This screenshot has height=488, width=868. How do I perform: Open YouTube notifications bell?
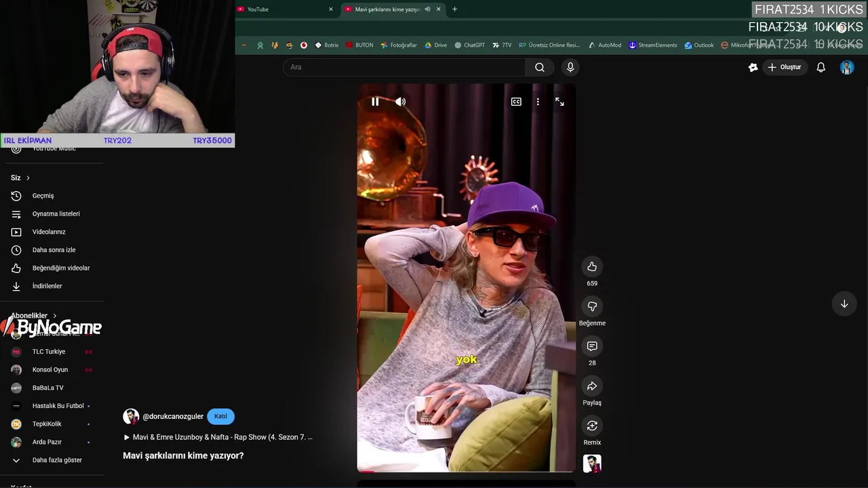click(x=821, y=67)
